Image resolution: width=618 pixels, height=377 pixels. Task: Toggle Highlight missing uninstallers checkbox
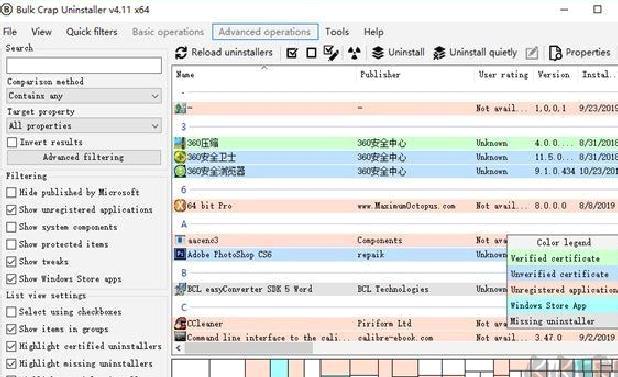(11, 364)
